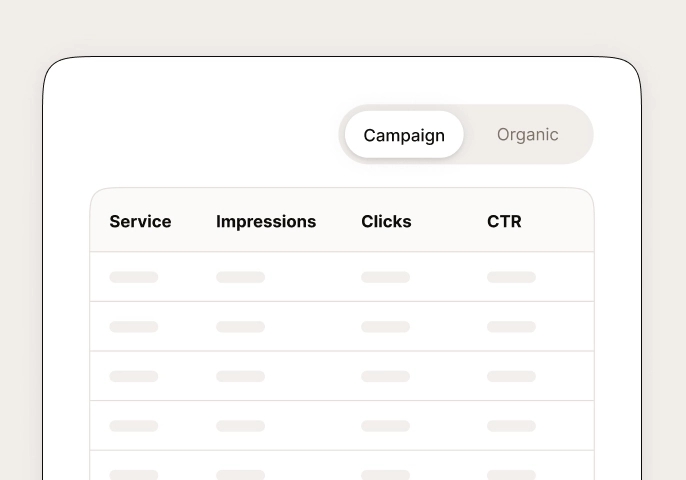The image size is (686, 480).
Task: Sort by the Impressions column header
Action: [x=266, y=222]
